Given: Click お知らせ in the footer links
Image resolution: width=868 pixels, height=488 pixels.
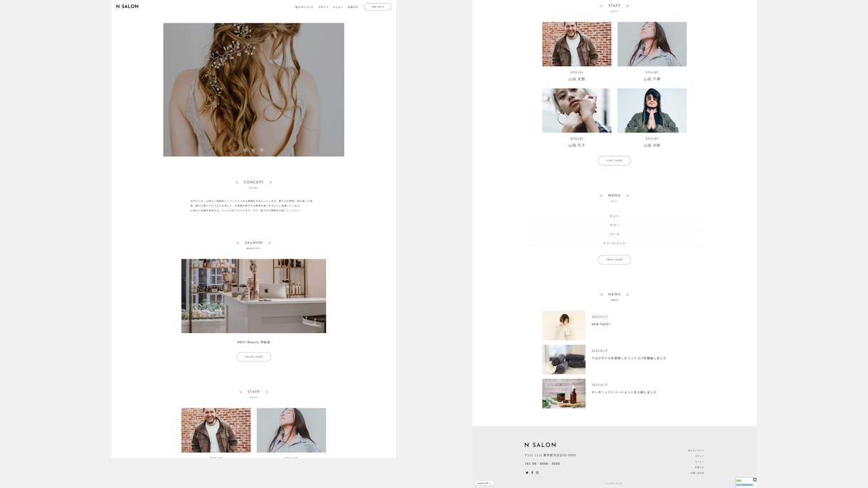Looking at the screenshot, I should [699, 467].
